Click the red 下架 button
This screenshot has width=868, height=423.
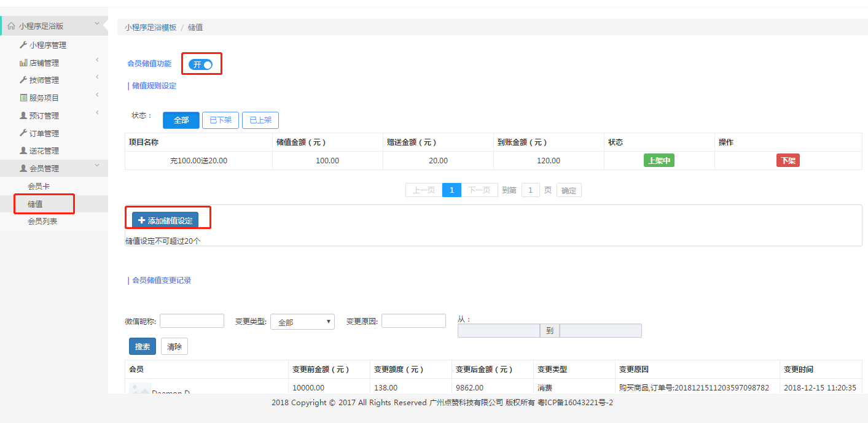tap(788, 161)
